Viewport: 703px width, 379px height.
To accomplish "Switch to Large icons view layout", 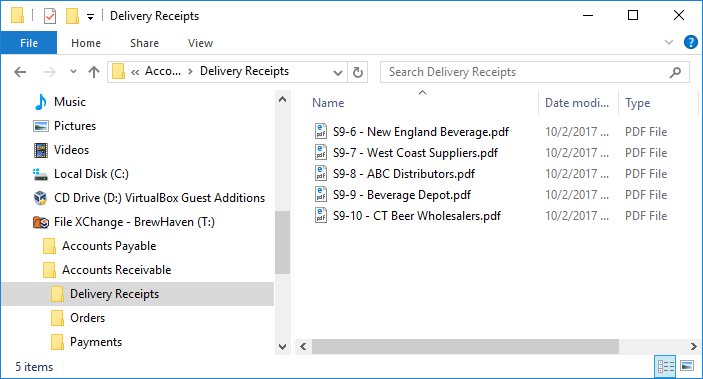I will coord(687,366).
